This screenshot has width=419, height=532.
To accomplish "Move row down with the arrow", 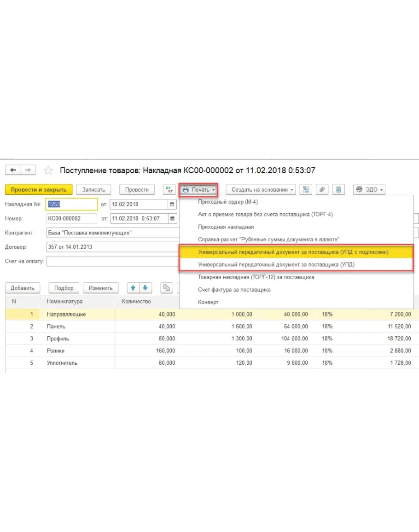I will coord(145,288).
